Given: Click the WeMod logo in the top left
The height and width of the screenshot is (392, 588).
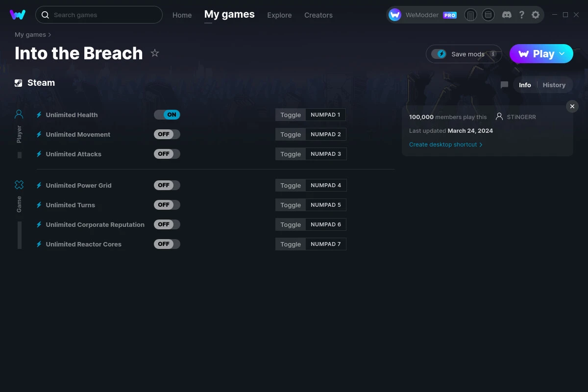Looking at the screenshot, I should pos(18,15).
